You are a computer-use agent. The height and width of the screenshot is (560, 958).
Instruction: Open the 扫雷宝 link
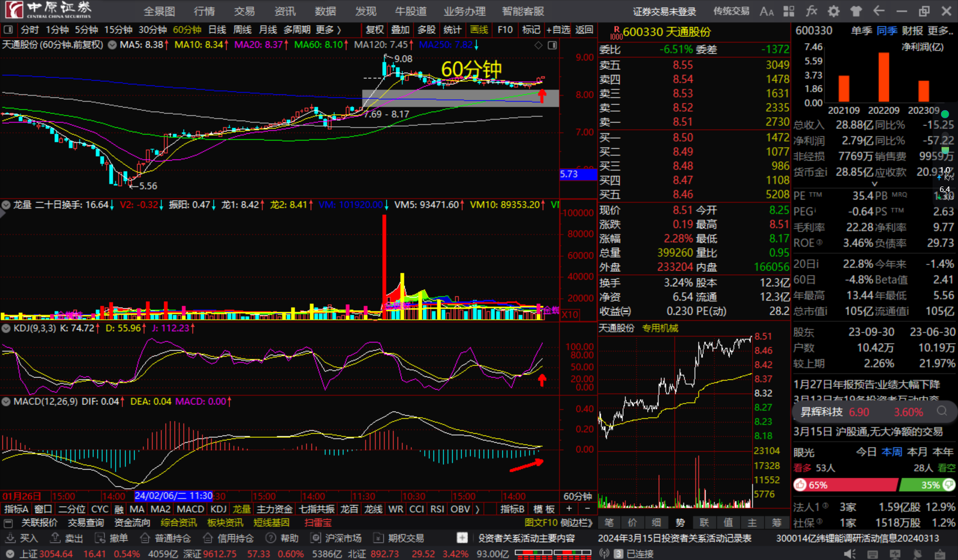pos(318,523)
